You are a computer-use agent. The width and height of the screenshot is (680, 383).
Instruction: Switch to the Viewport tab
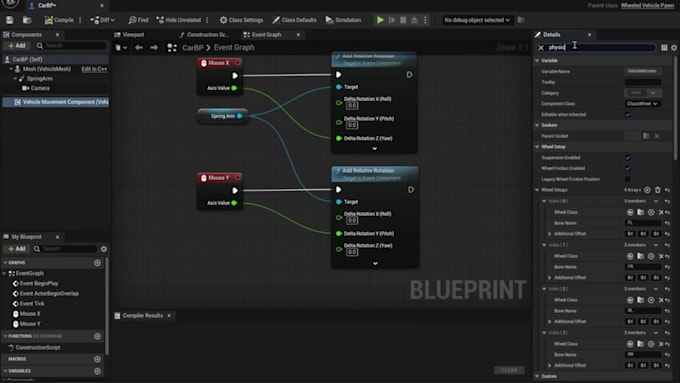coord(129,35)
